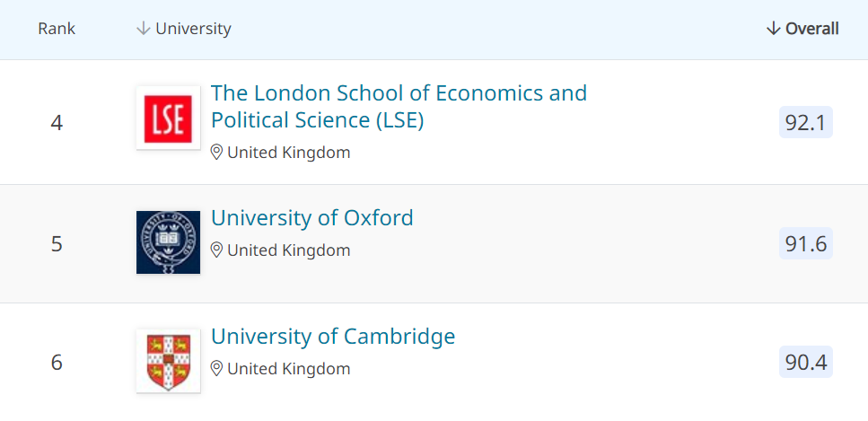This screenshot has width=868, height=421.
Task: Select the 91.6 overall score badge
Action: coord(805,243)
